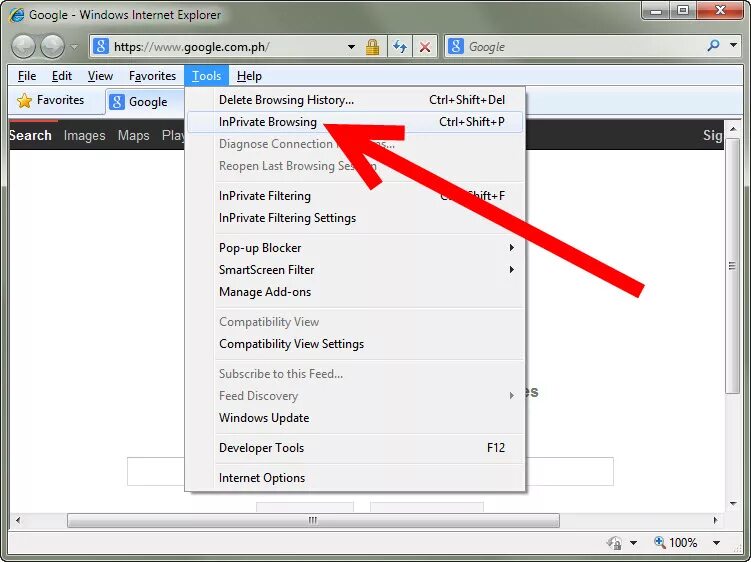
Task: Open Developer Tools
Action: coord(355,447)
